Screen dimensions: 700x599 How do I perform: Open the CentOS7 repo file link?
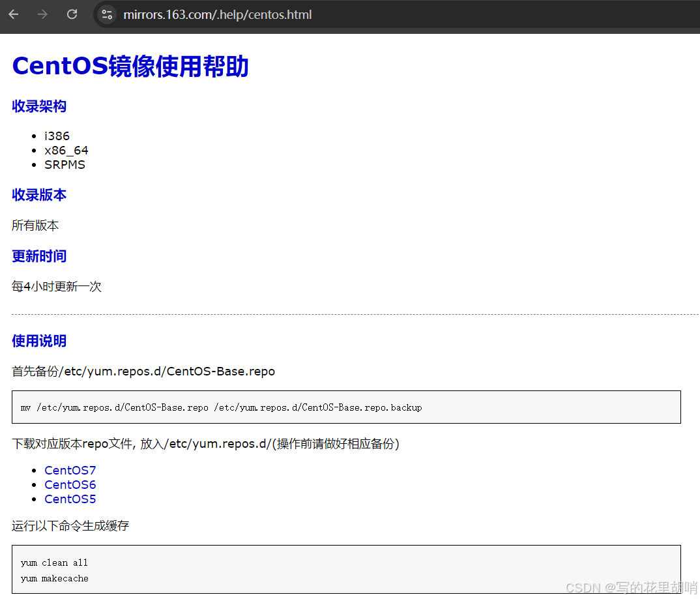coord(70,470)
